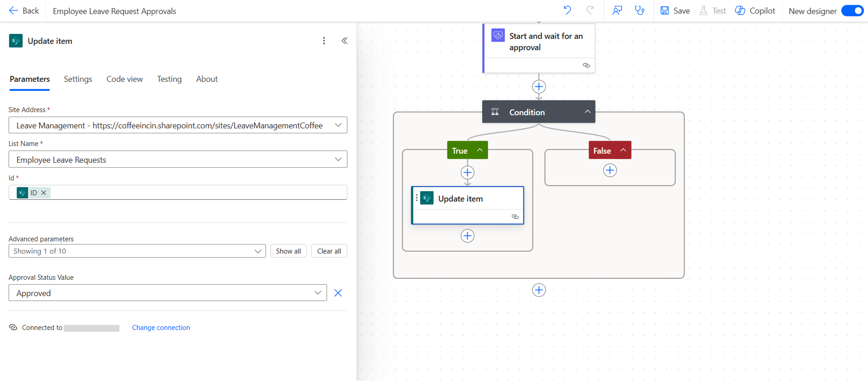Add a step above the Condition

(x=539, y=86)
